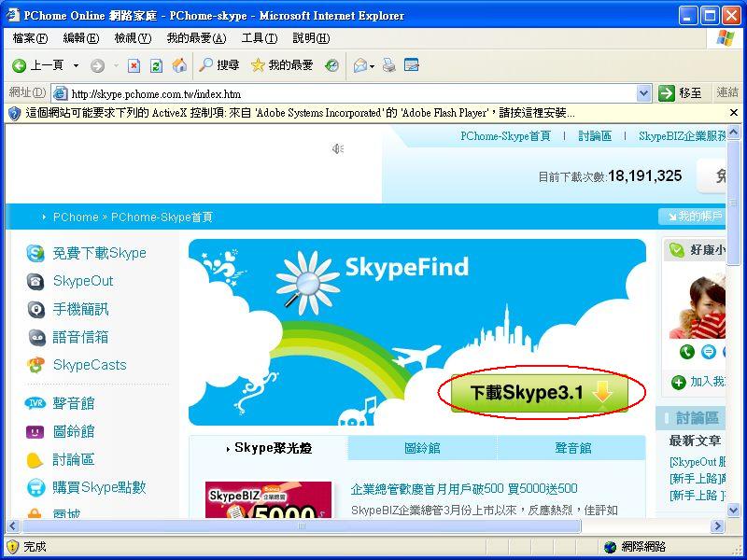This screenshot has width=747, height=560.
Task: Open the 檢視(V) menu
Action: click(x=133, y=38)
